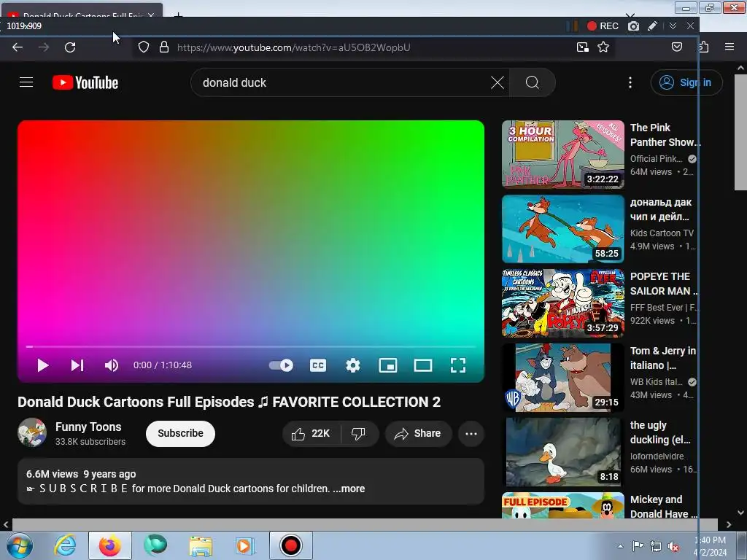
Task: Enter full screen mode
Action: click(x=458, y=365)
